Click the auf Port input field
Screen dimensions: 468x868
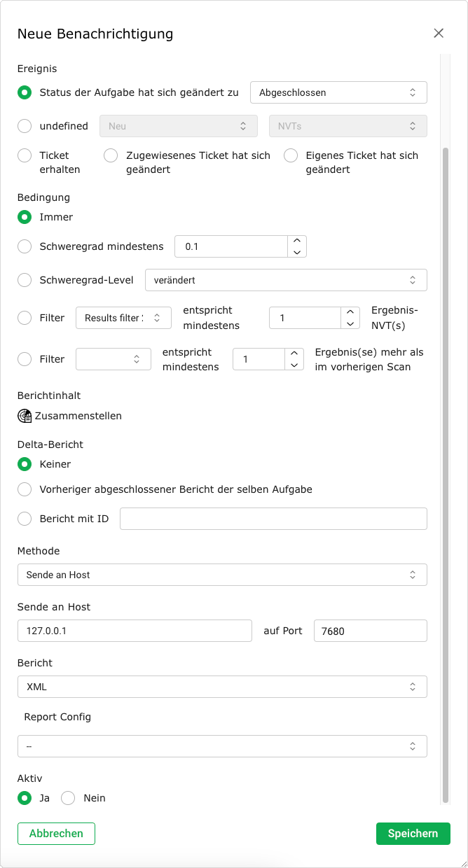click(x=370, y=631)
